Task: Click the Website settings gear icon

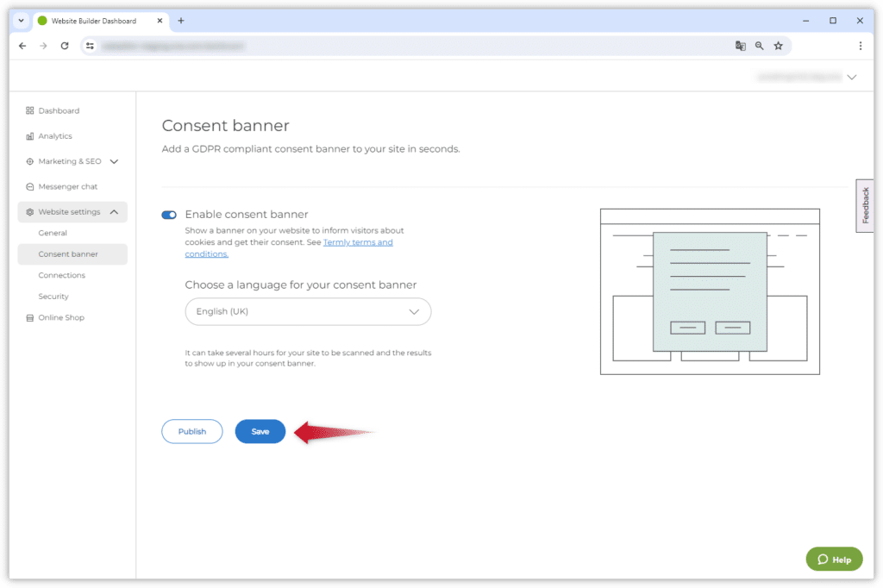Action: [x=30, y=212]
